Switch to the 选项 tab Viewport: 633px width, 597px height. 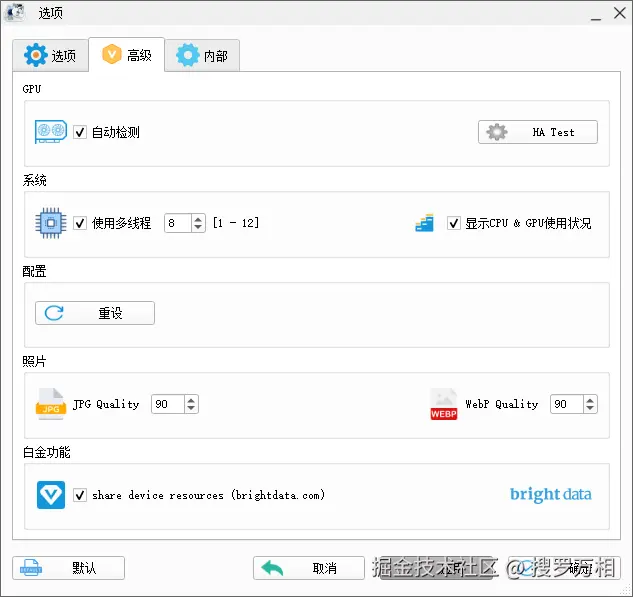click(x=50, y=55)
